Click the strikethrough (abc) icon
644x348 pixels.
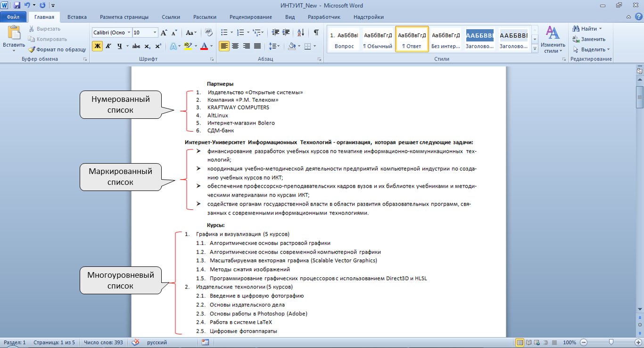[x=136, y=46]
